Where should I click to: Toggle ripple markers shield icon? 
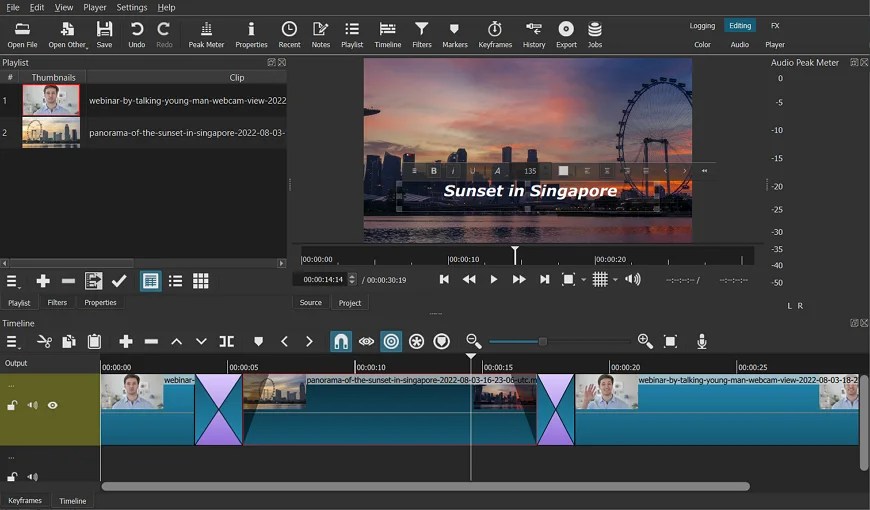coord(442,341)
